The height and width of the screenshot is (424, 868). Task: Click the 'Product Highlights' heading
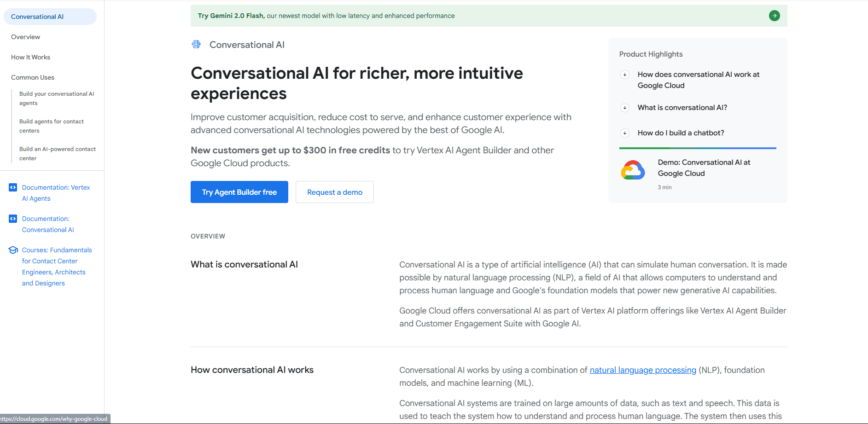651,54
